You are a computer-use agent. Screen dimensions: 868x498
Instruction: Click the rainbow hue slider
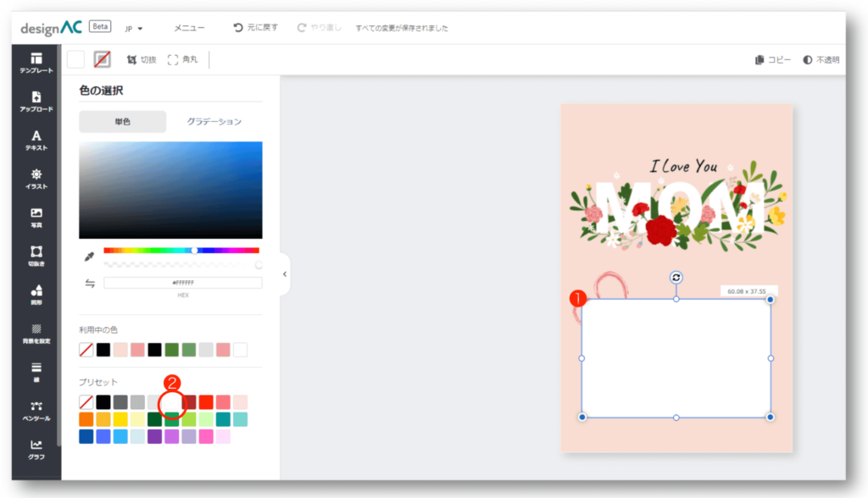tap(181, 251)
